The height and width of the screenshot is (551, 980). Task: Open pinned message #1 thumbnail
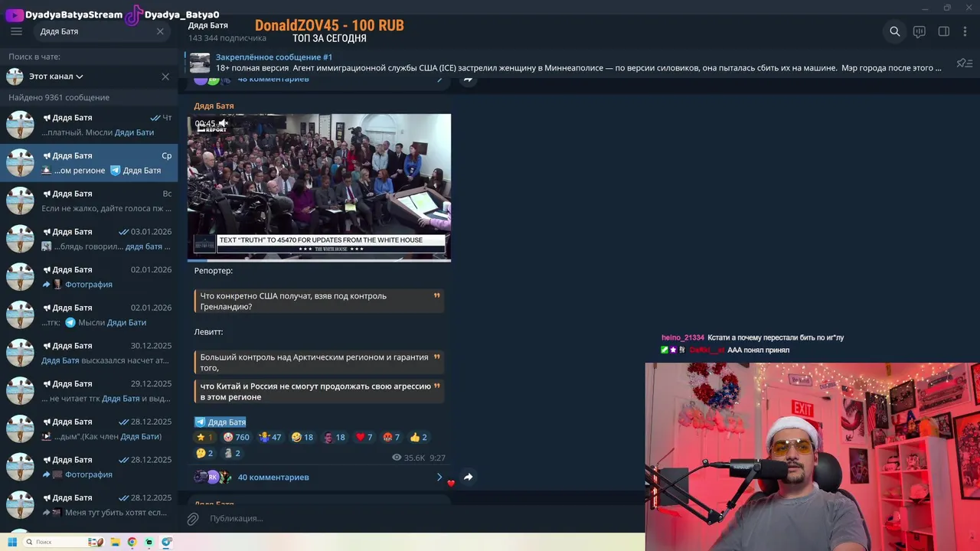(200, 63)
